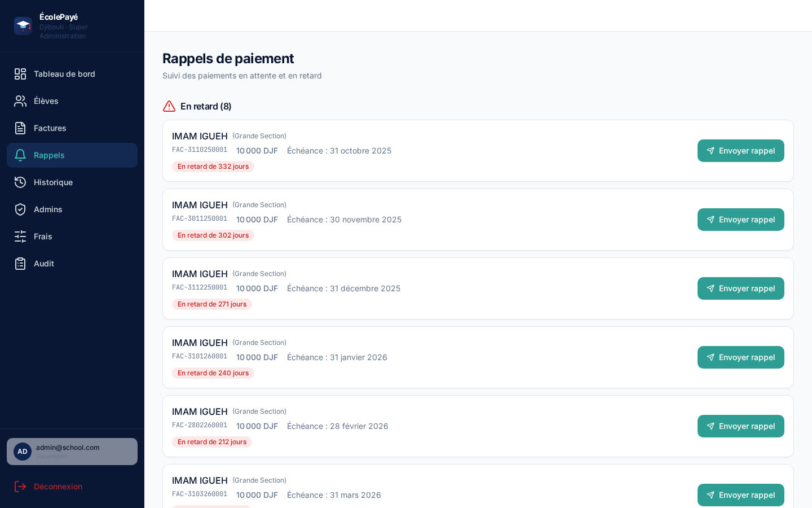Send reminder for invoice FAC-3110250001

[x=740, y=151]
